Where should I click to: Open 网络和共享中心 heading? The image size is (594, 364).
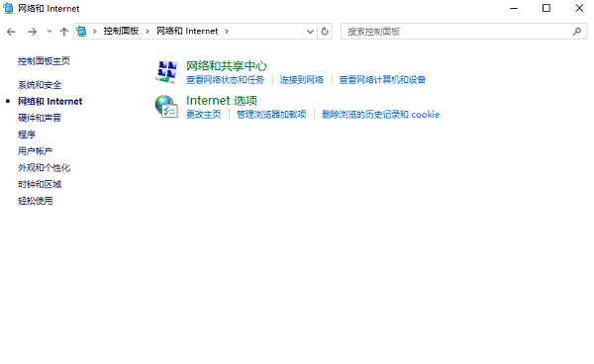point(227,66)
